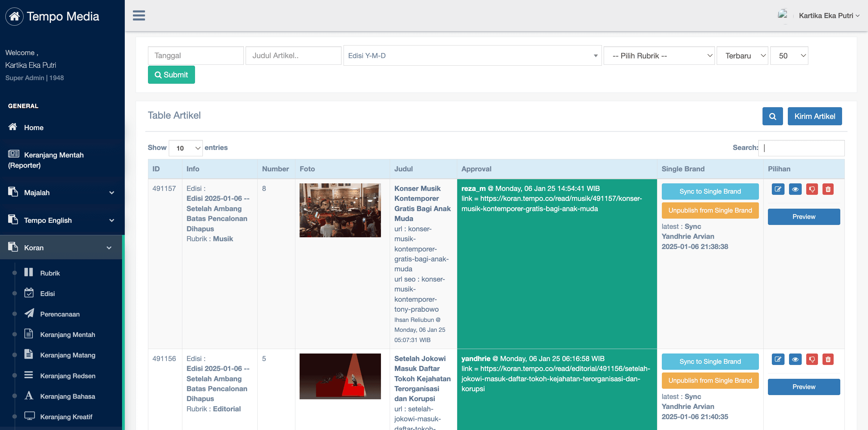Go to Home in the sidebar
This screenshot has width=868, height=430.
coord(62,127)
